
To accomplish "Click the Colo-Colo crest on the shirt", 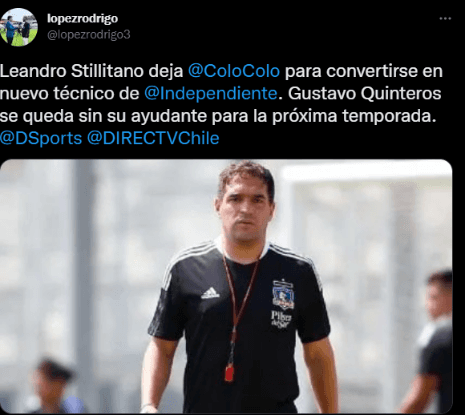I will click(282, 294).
